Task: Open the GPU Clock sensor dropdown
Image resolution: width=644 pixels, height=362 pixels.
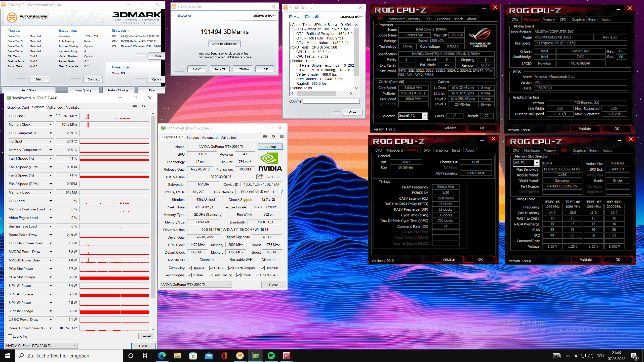Action: [51, 116]
